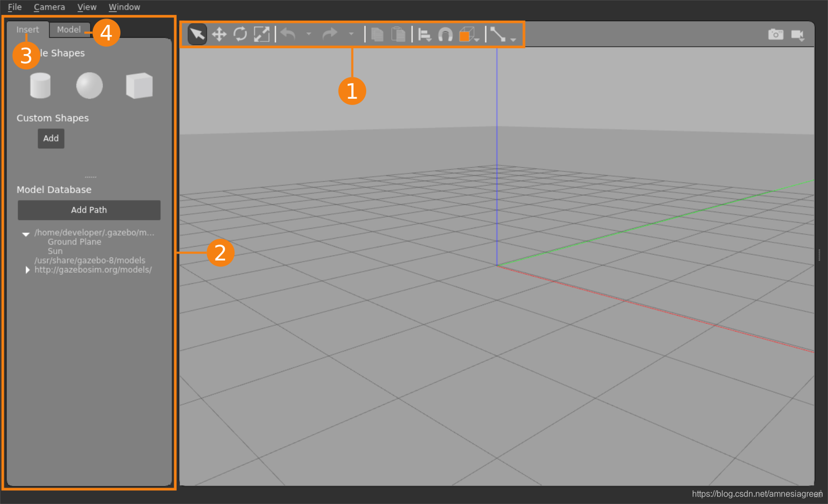Select the Rotate mode tool
828x504 pixels.
pyautogui.click(x=240, y=34)
